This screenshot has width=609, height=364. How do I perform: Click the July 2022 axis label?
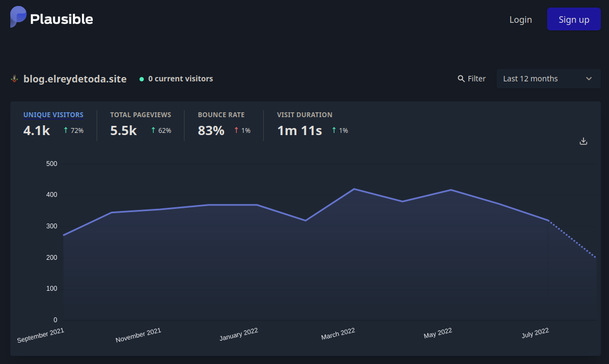click(535, 333)
